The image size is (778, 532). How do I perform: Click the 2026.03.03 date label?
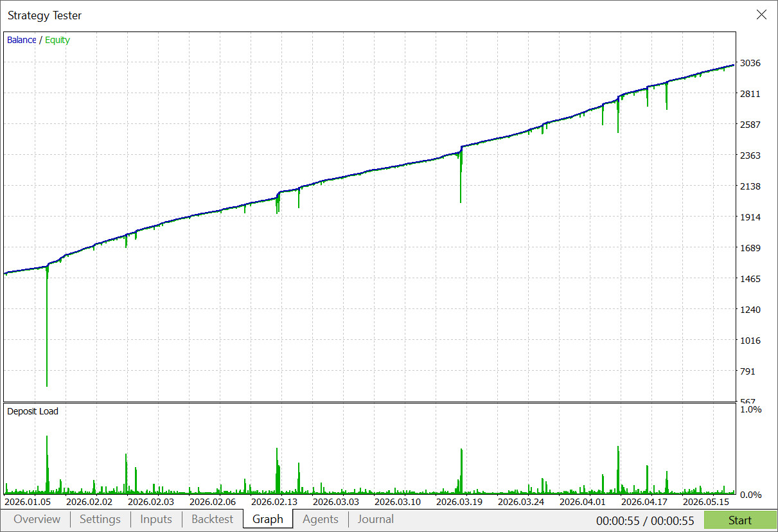tap(336, 502)
